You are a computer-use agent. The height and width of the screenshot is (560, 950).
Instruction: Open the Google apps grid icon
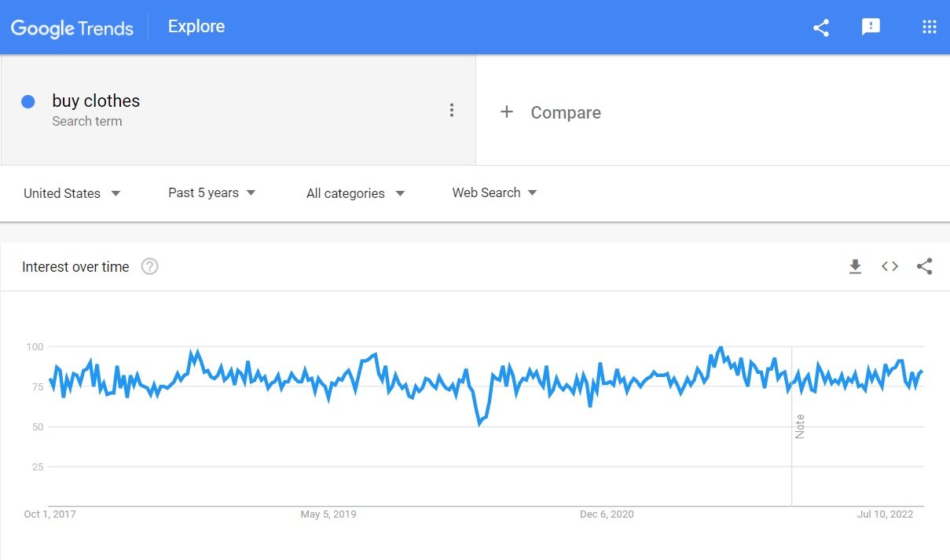point(929,27)
